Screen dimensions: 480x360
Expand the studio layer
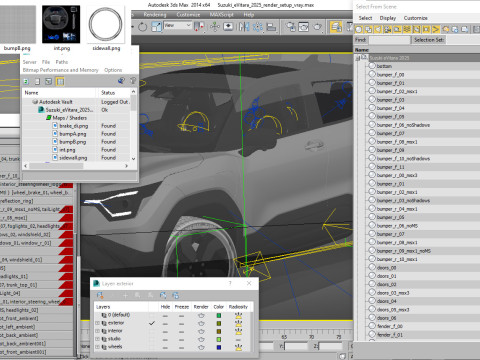pyautogui.click(x=97, y=339)
